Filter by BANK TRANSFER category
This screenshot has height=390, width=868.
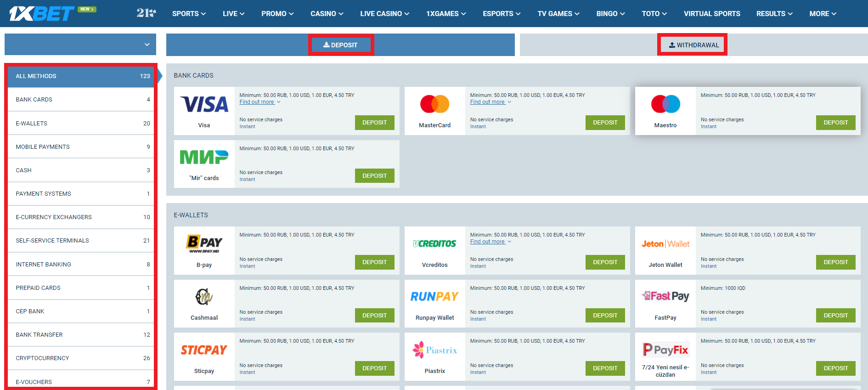point(81,335)
